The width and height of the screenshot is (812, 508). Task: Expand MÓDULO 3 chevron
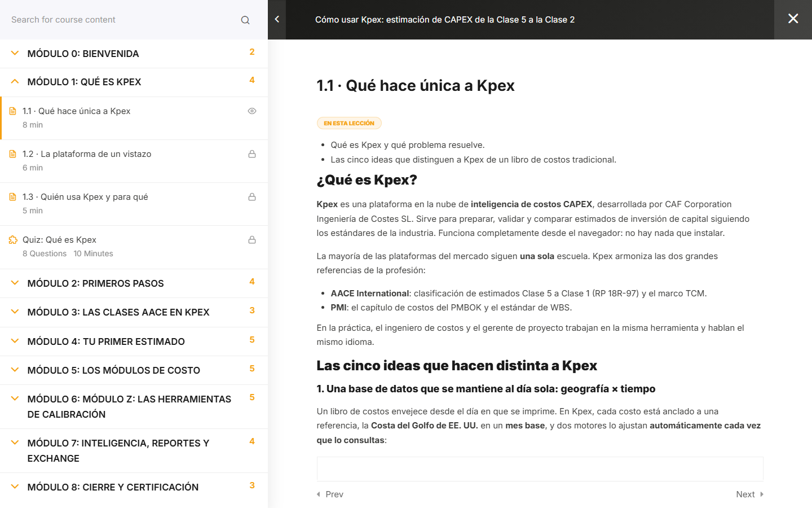pos(15,312)
